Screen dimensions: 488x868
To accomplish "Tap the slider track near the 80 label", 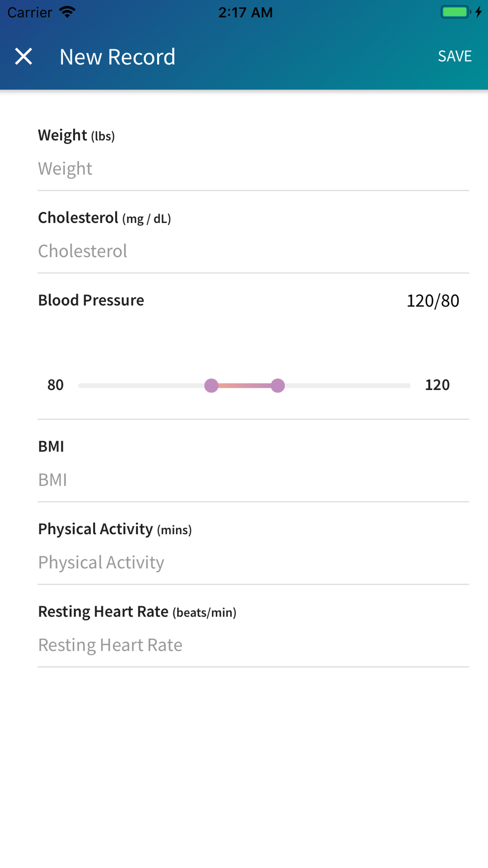I will 98,386.
